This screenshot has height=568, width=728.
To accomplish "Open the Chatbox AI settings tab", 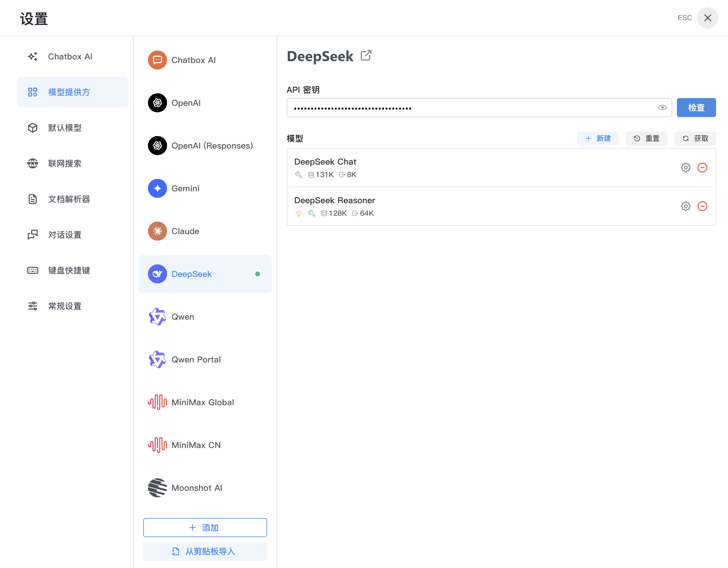I will [73, 56].
